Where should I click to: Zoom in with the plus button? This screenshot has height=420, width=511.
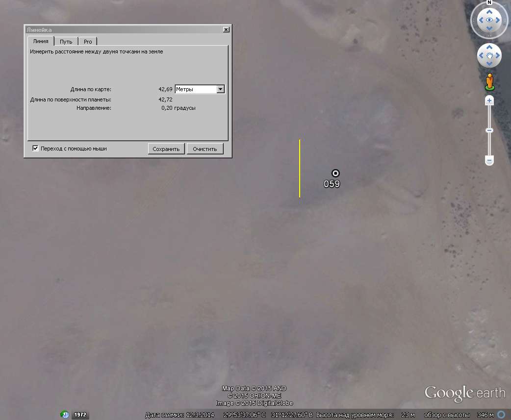tap(489, 101)
